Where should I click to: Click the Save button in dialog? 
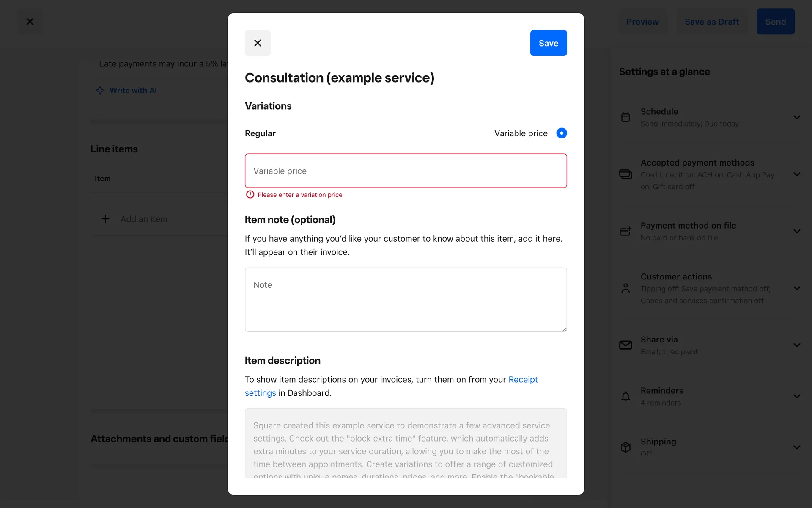click(548, 43)
